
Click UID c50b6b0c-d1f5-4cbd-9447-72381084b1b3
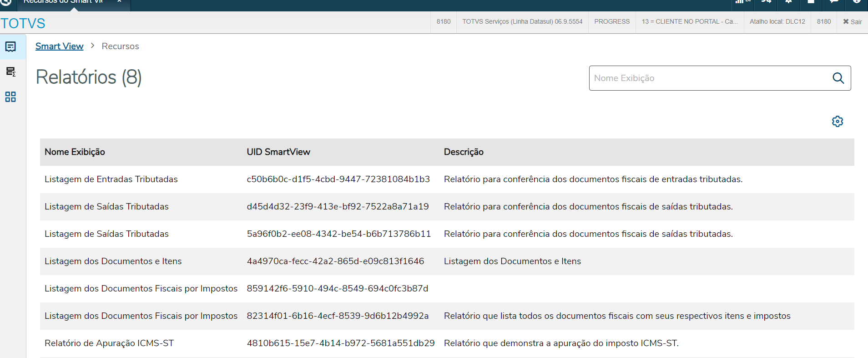[x=338, y=179]
